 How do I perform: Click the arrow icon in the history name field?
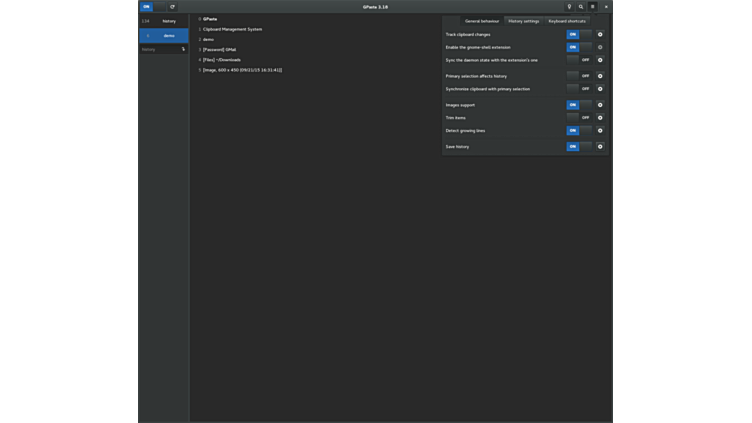pyautogui.click(x=183, y=49)
